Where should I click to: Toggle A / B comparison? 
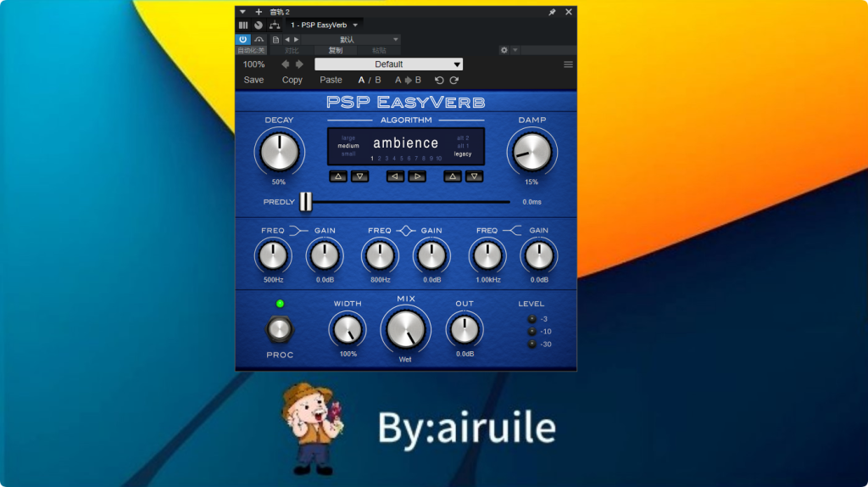[x=370, y=81]
